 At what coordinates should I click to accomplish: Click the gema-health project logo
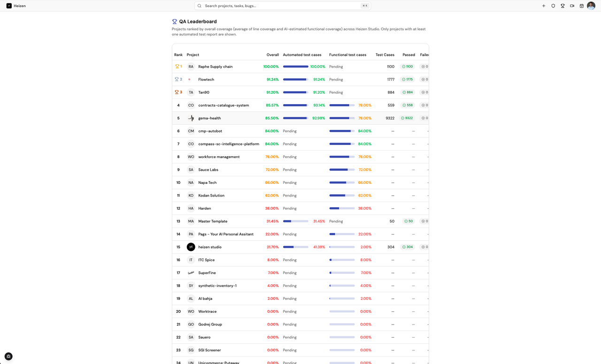(191, 118)
